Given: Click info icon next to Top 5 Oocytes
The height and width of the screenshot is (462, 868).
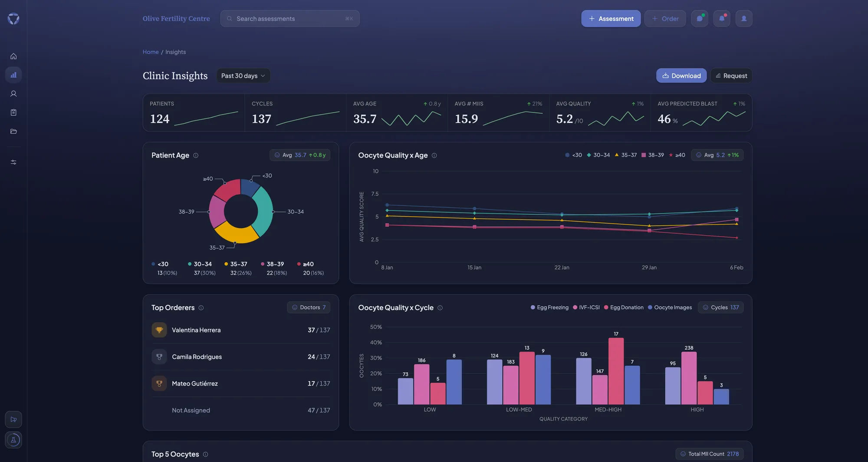Looking at the screenshot, I should coord(205,455).
